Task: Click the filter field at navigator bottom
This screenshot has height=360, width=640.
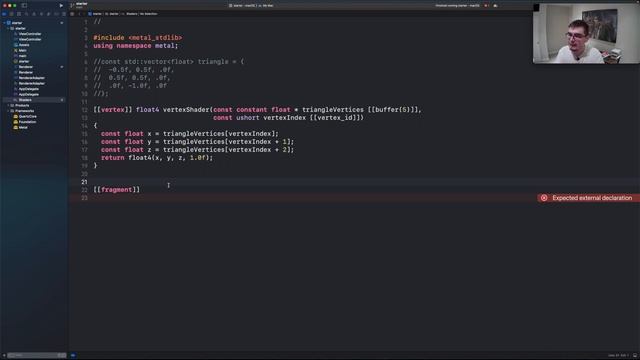Action: click(37, 356)
